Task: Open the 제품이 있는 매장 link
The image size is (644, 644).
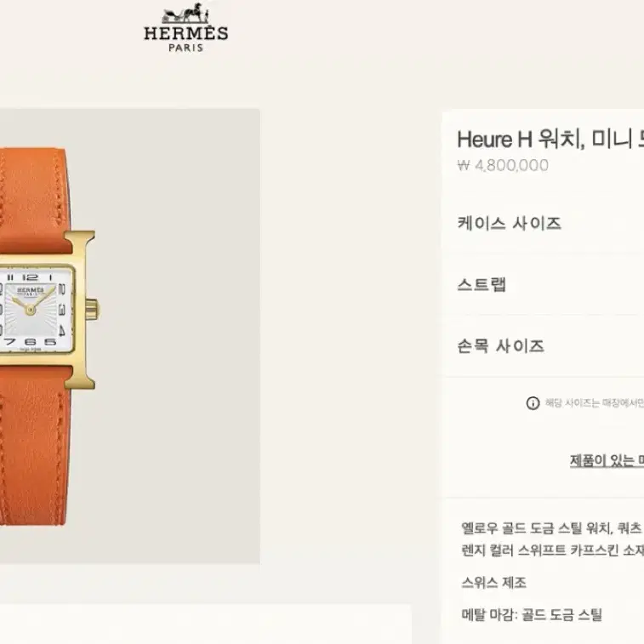Action: (607, 460)
